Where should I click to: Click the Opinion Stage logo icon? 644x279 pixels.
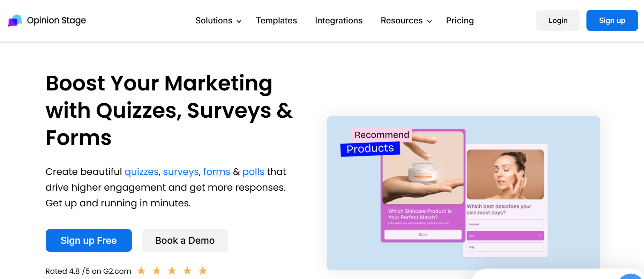click(15, 21)
